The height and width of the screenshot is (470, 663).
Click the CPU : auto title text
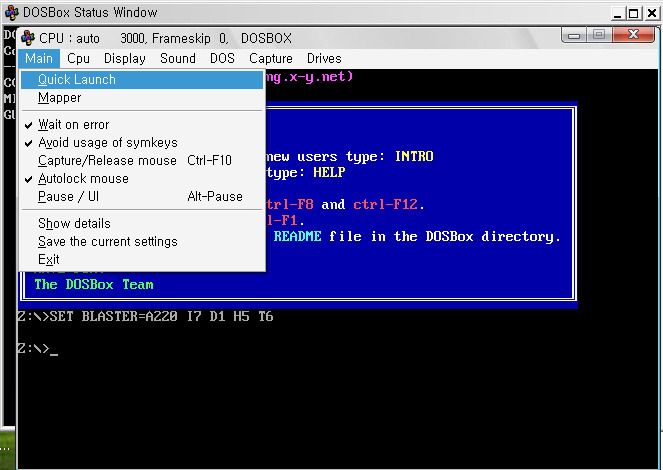pyautogui.click(x=69, y=38)
